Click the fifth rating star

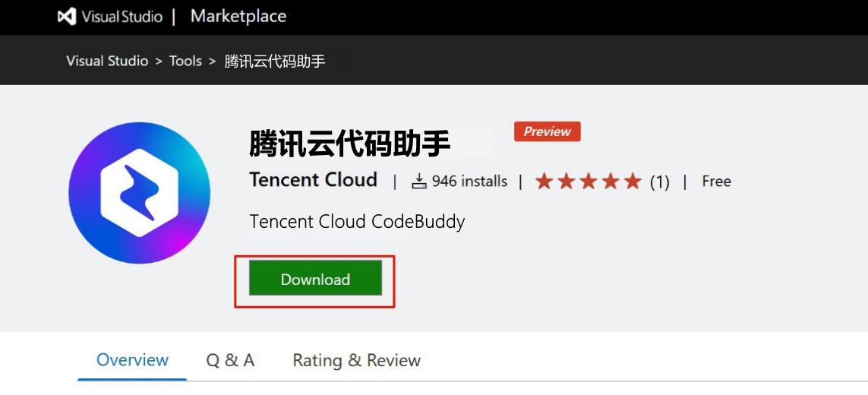click(x=632, y=181)
